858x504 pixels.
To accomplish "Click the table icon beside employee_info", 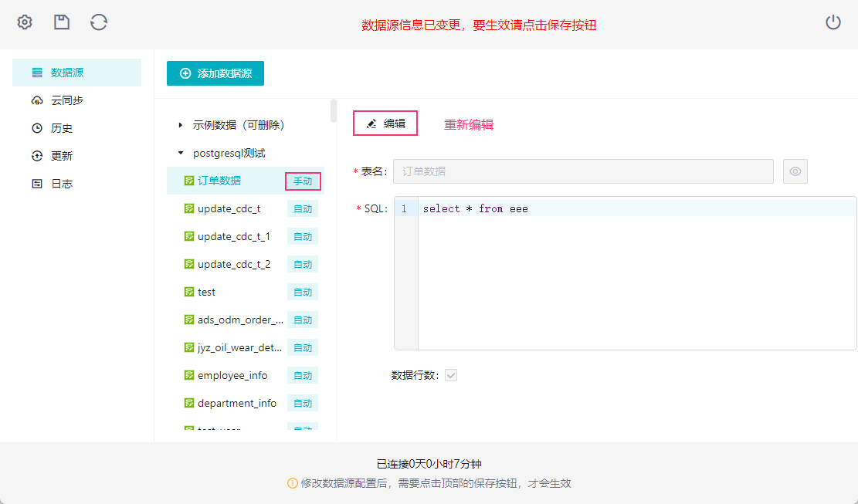I will [x=188, y=375].
